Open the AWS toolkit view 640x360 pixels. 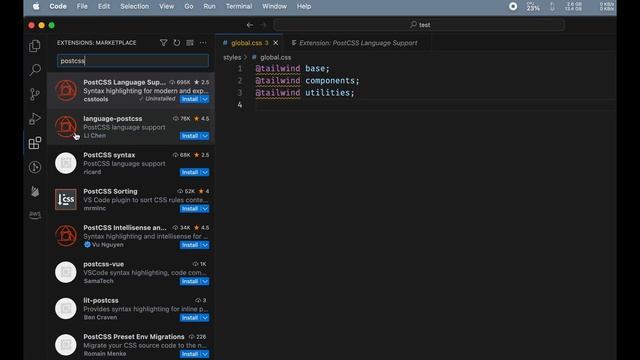click(x=35, y=214)
